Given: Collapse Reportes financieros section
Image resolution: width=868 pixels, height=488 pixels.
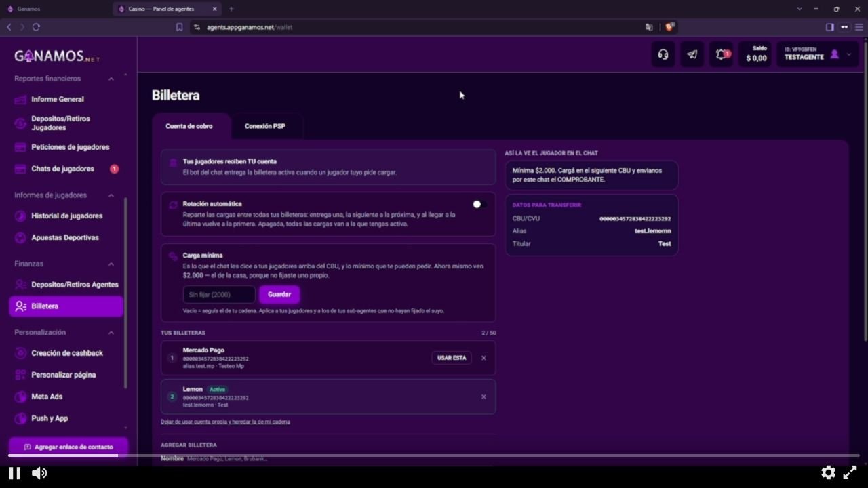Looking at the screenshot, I should (111, 79).
